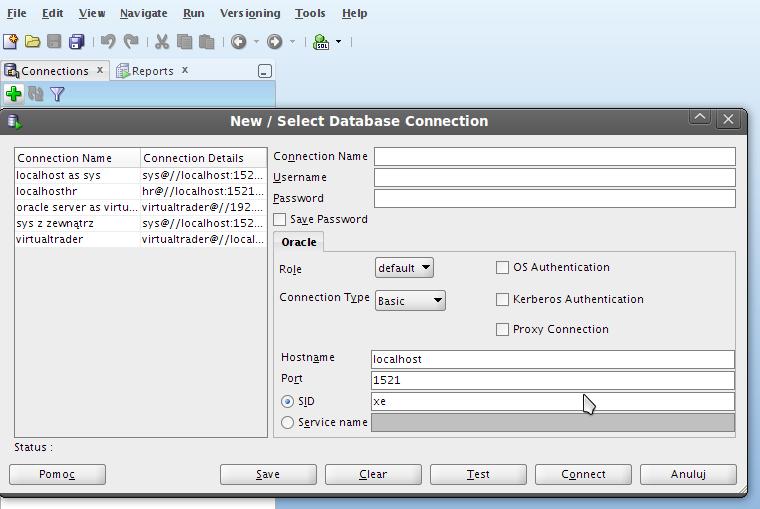Click the SID field containing xe
Viewport: 760px width, 509px height.
point(553,401)
